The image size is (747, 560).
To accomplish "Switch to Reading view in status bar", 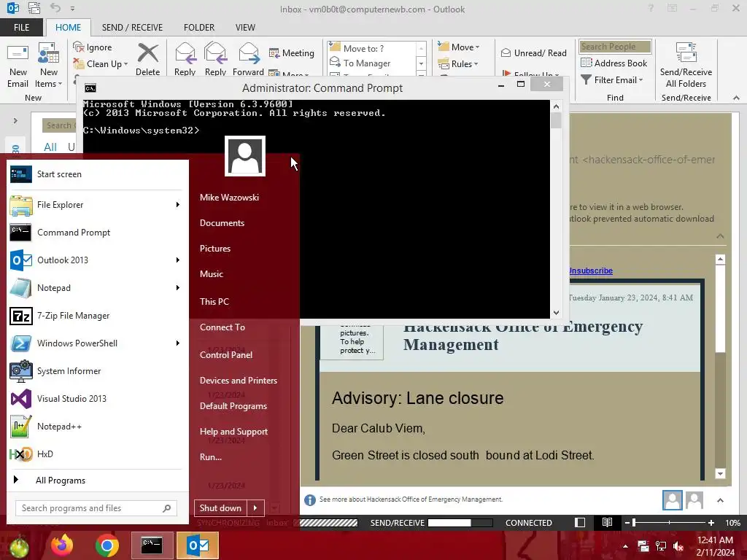I will coord(607,522).
